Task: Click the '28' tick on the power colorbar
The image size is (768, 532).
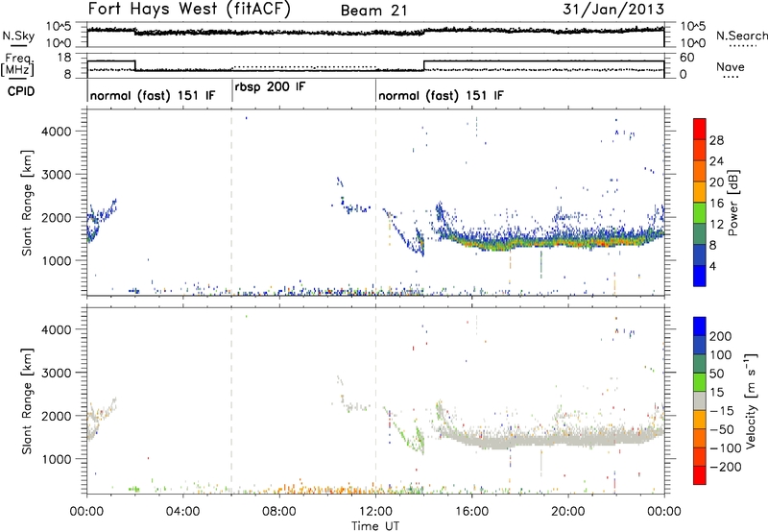Action: click(x=716, y=140)
